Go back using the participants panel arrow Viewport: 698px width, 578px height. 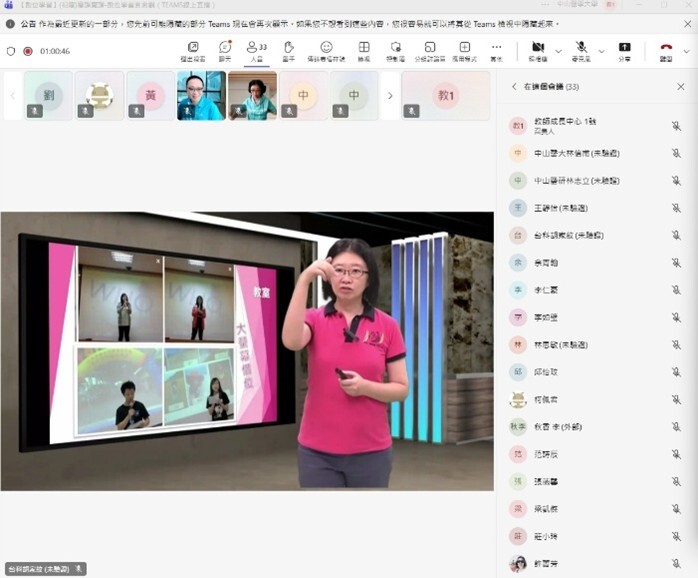click(x=514, y=87)
